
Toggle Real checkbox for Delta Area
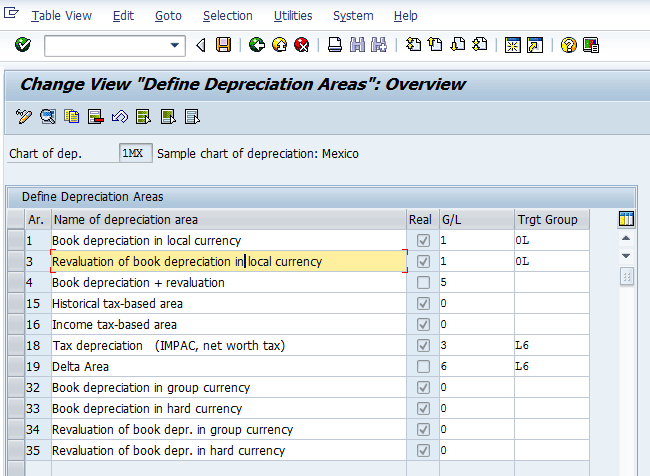point(424,367)
